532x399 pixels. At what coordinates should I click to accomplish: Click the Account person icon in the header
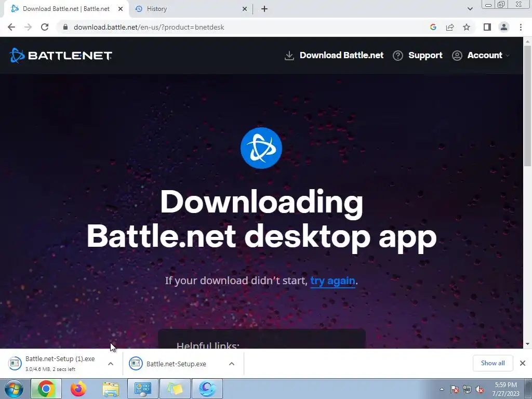457,56
